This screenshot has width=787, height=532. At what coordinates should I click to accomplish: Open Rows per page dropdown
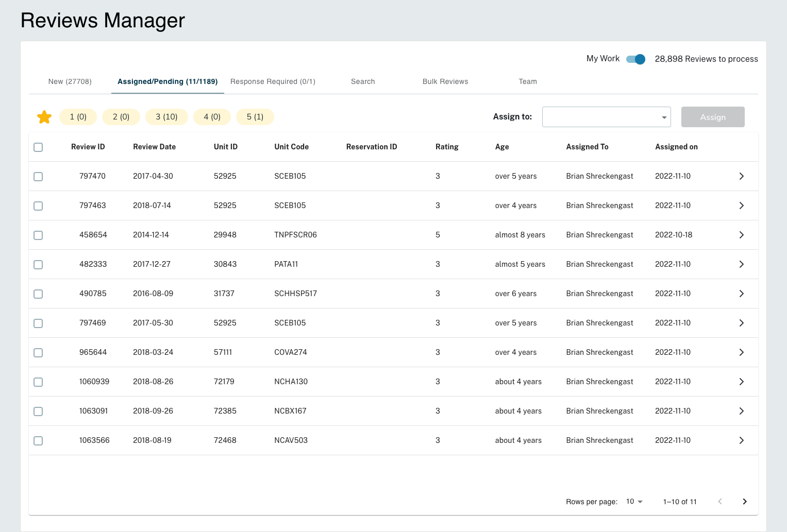coord(634,502)
